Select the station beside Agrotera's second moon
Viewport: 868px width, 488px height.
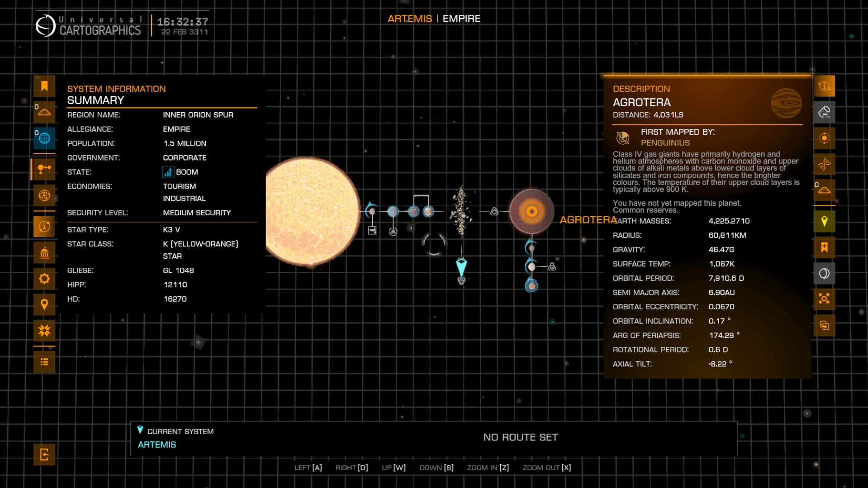pyautogui.click(x=552, y=267)
